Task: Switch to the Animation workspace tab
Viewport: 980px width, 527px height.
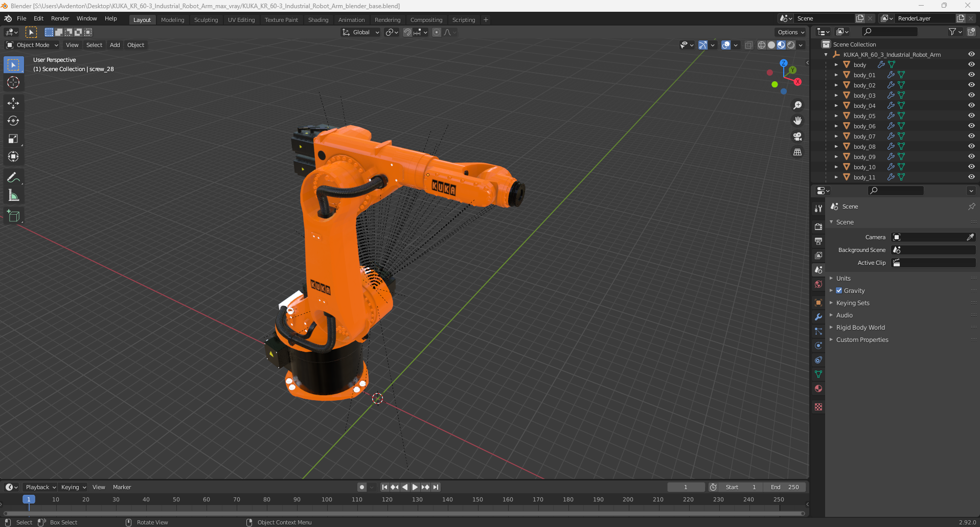Action: tap(351, 20)
